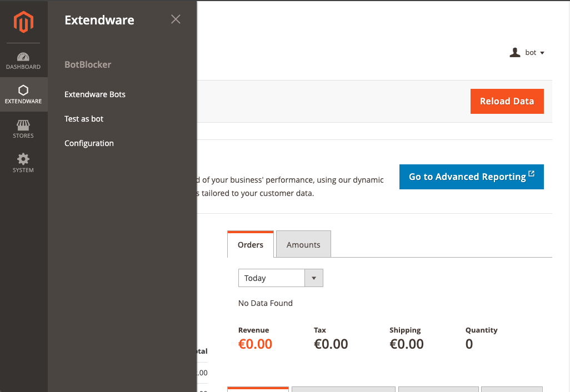Screen dimensions: 570x392
Task: Select Test as bot menu entry
Action: [84, 119]
